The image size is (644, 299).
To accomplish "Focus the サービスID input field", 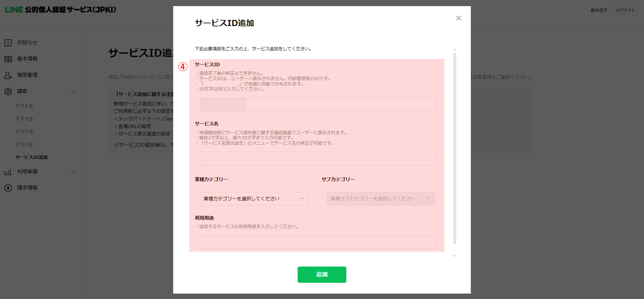I will click(341, 104).
